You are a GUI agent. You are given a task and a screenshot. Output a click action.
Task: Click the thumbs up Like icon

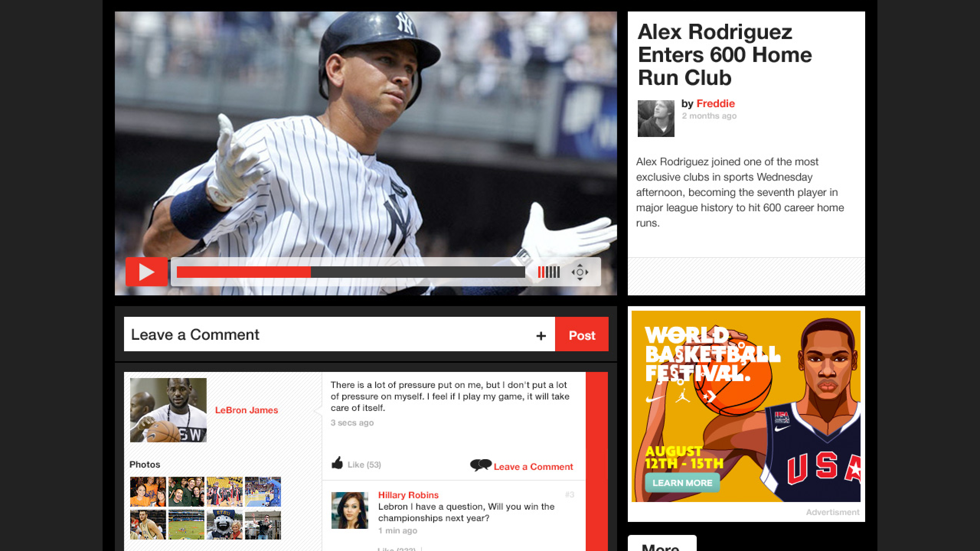[337, 463]
